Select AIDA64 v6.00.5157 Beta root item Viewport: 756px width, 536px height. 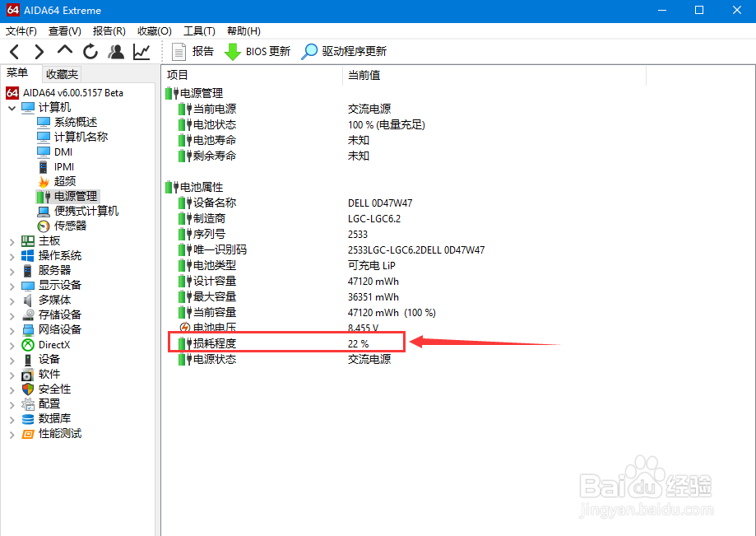tap(65, 93)
